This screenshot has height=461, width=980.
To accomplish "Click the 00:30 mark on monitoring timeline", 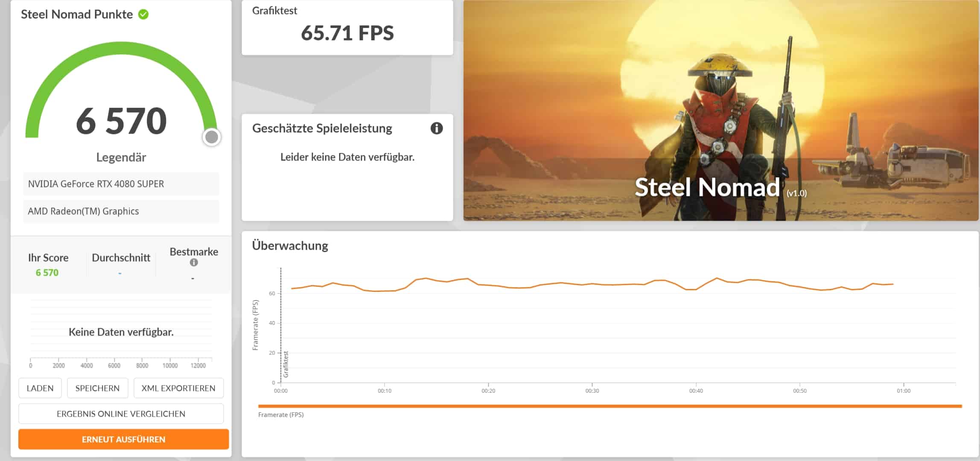I will click(592, 391).
